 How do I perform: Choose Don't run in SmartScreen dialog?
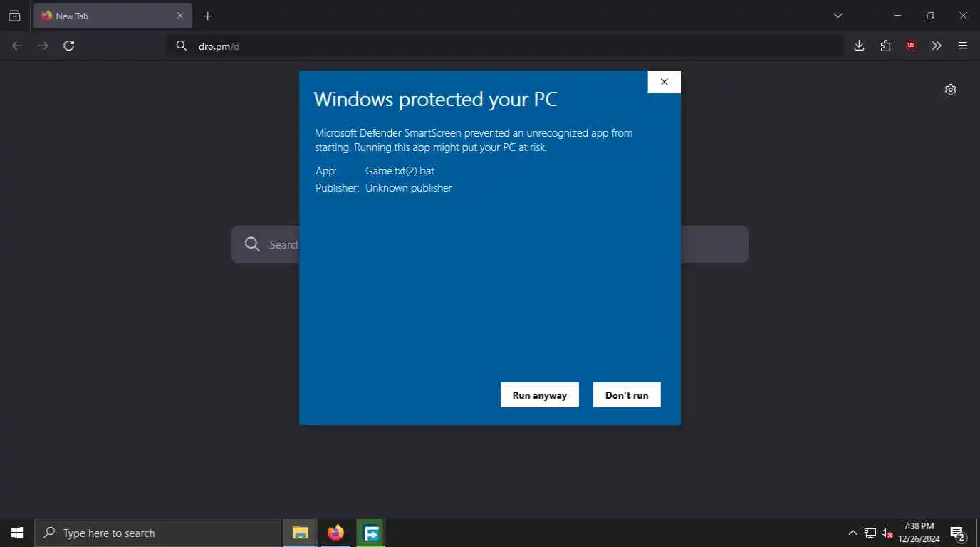pos(627,395)
